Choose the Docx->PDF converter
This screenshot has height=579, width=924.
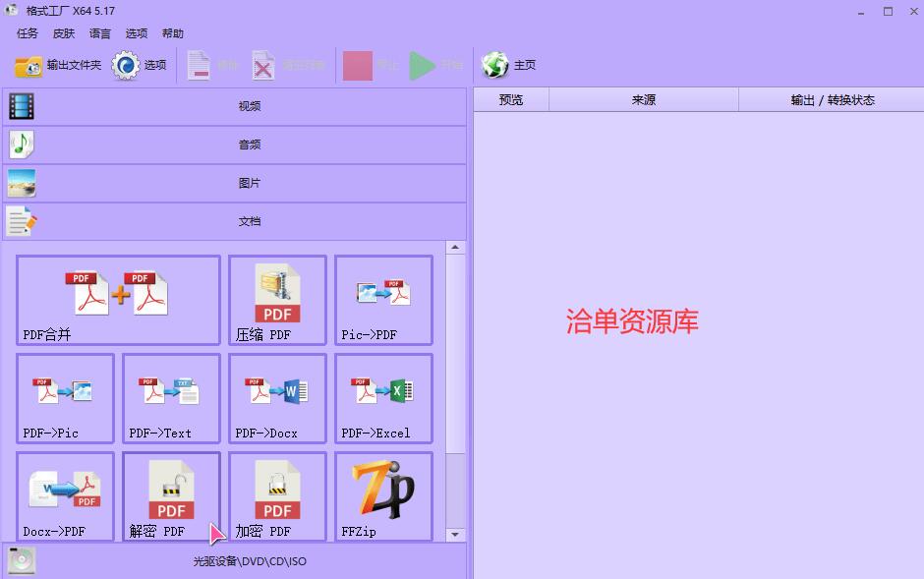coord(66,496)
